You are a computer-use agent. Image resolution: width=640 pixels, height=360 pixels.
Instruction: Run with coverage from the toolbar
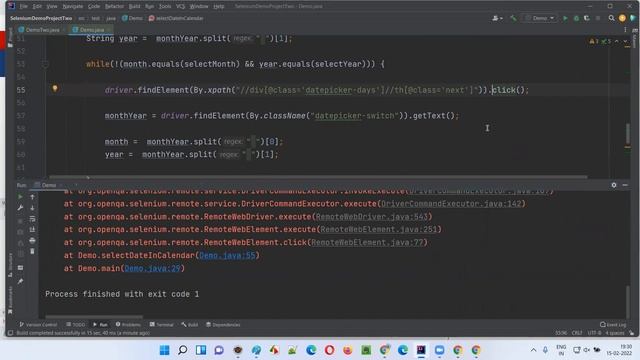pos(587,18)
